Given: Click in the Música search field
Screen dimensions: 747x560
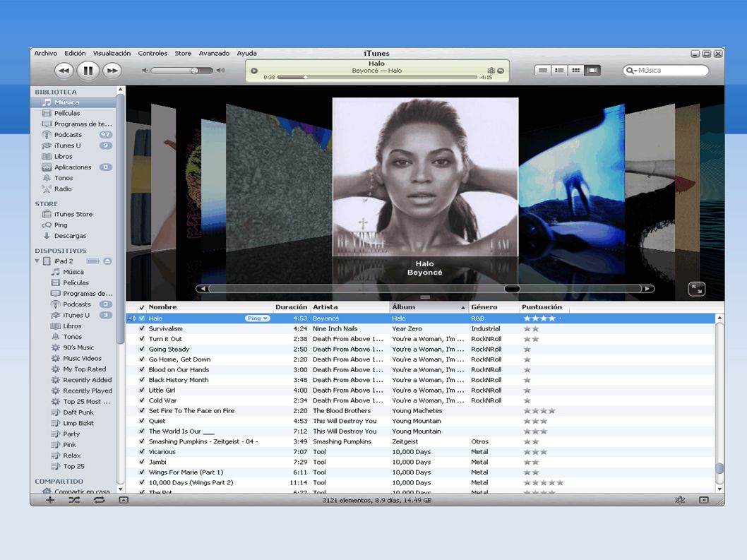Looking at the screenshot, I should (x=666, y=71).
